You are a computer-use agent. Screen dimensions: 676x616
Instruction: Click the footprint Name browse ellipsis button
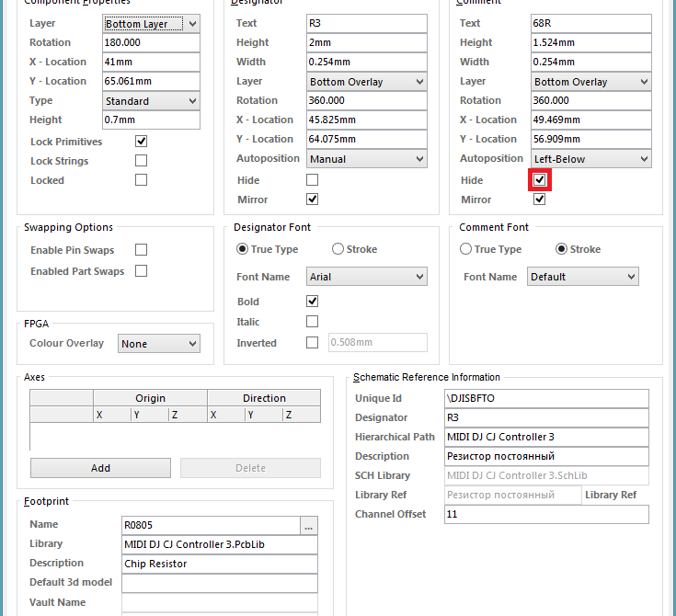coord(308,525)
